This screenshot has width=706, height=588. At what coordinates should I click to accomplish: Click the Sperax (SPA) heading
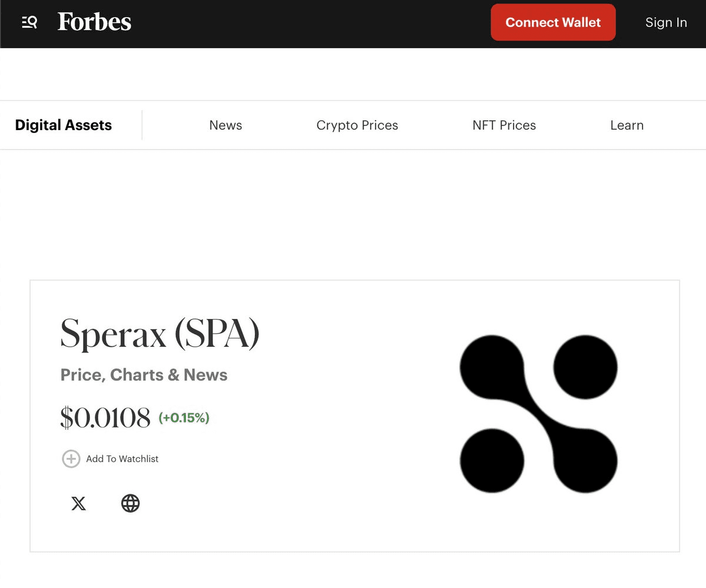(159, 334)
